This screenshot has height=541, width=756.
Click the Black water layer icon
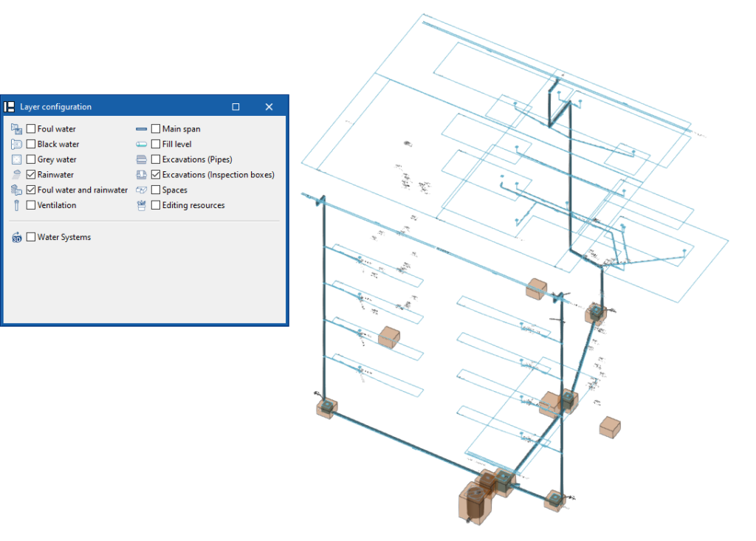[x=16, y=144]
